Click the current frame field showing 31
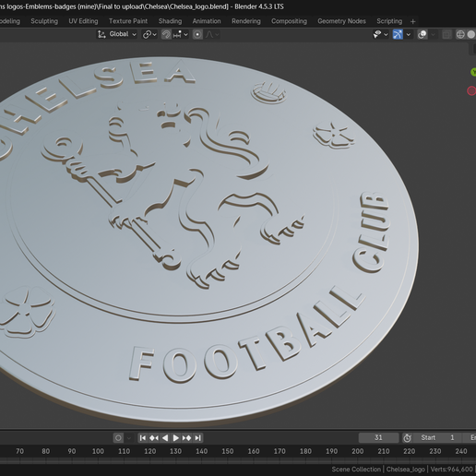476x476 pixels. (378, 437)
